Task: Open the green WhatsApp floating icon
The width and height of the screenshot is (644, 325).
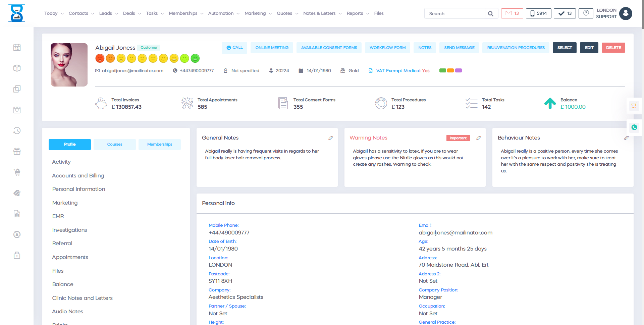Action: pos(634,127)
